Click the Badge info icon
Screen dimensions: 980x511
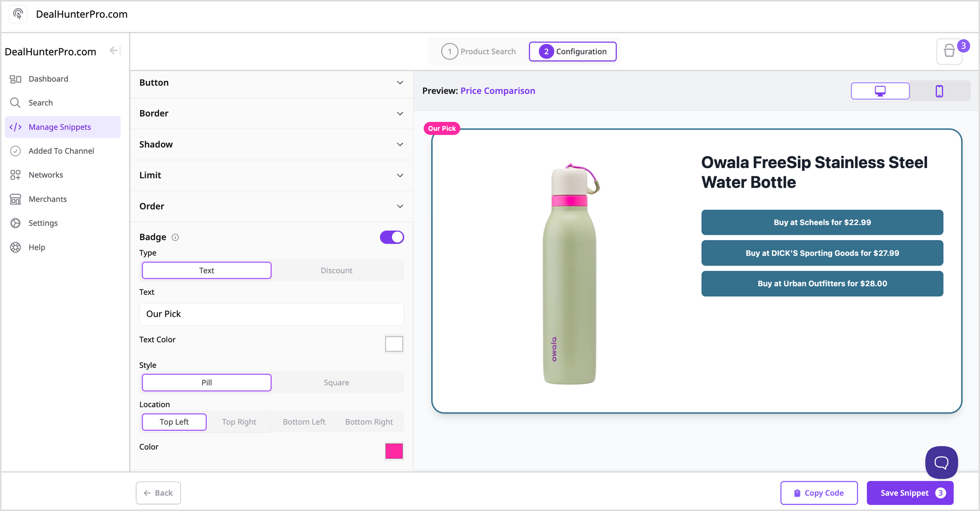click(x=175, y=237)
